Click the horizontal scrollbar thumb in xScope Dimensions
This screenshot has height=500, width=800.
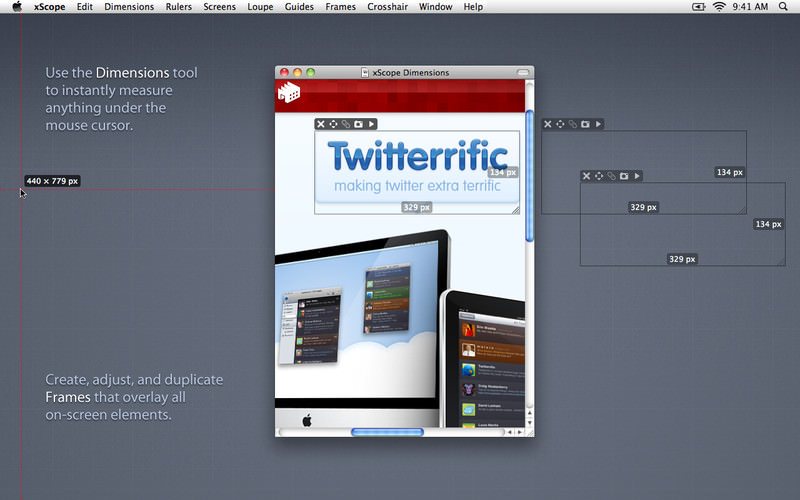point(387,432)
